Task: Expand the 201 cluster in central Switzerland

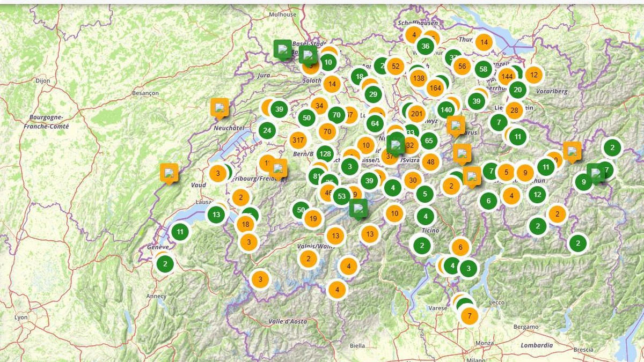Action: click(x=416, y=114)
